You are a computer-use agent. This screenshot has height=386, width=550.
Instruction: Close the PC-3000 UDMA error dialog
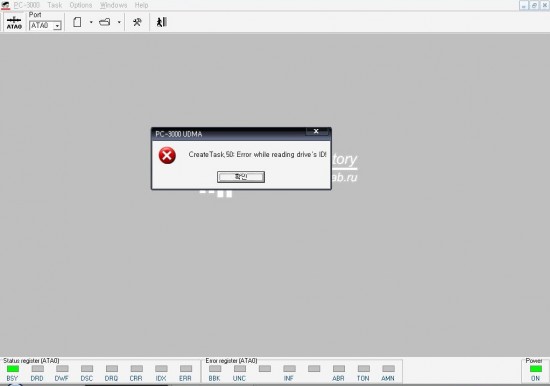(316, 131)
